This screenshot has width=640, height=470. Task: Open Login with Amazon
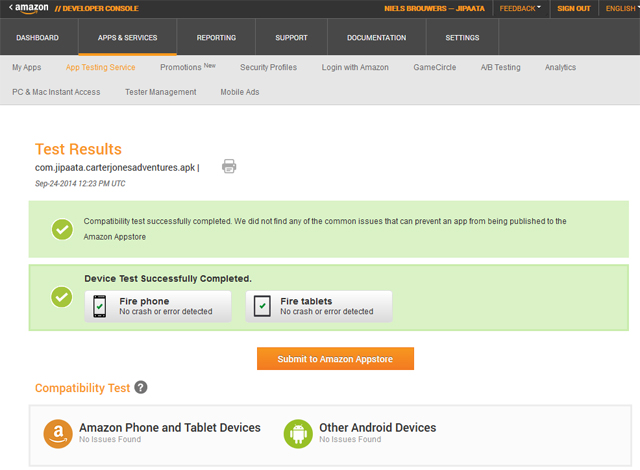coord(355,67)
